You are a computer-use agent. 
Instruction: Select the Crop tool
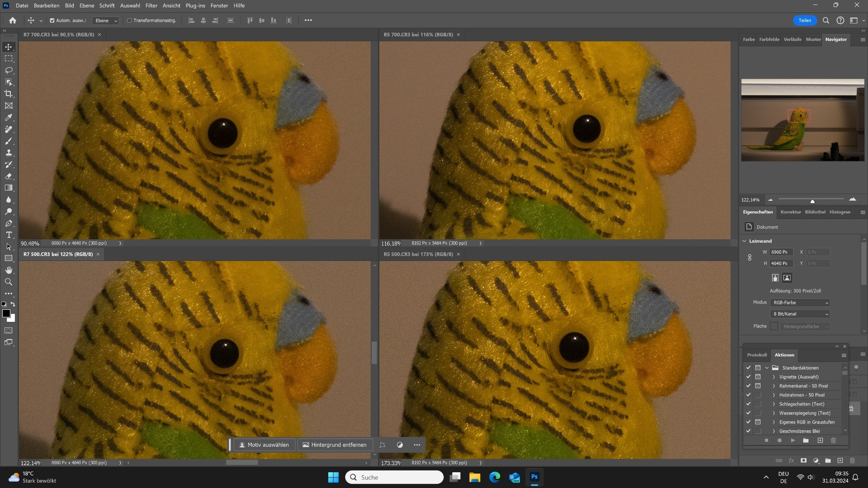coord(8,94)
